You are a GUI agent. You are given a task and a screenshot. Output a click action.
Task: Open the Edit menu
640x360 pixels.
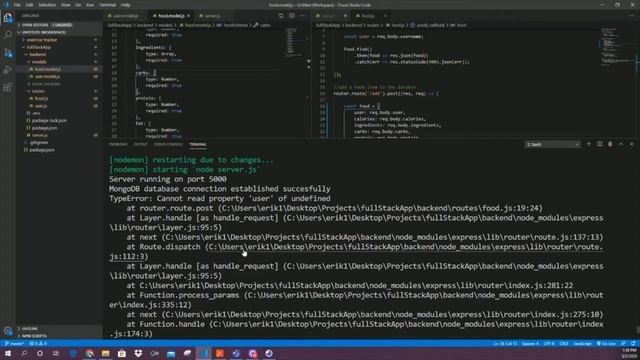[x=29, y=5]
